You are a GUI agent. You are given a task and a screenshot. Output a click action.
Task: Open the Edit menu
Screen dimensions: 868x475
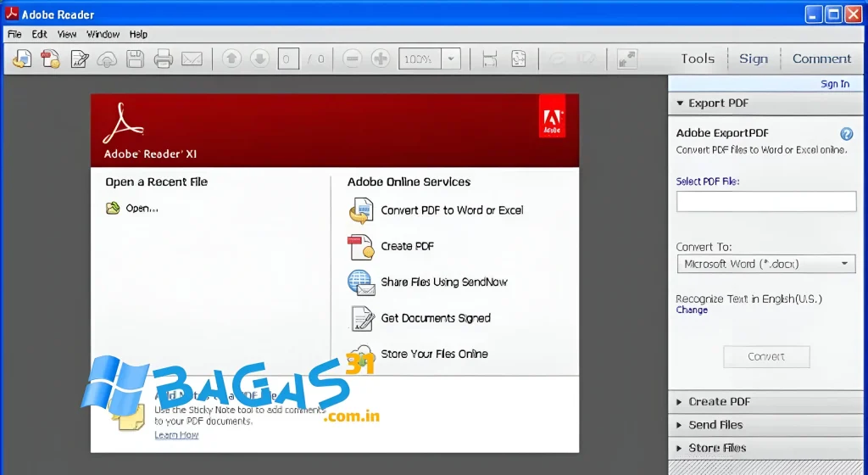click(39, 34)
